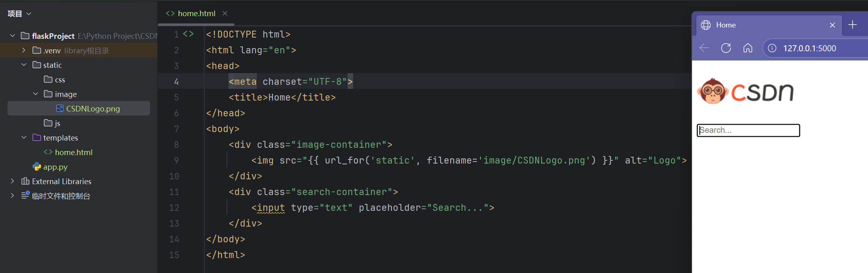This screenshot has height=273, width=868.
Task: Click the External Libraries icon
Action: [25, 181]
